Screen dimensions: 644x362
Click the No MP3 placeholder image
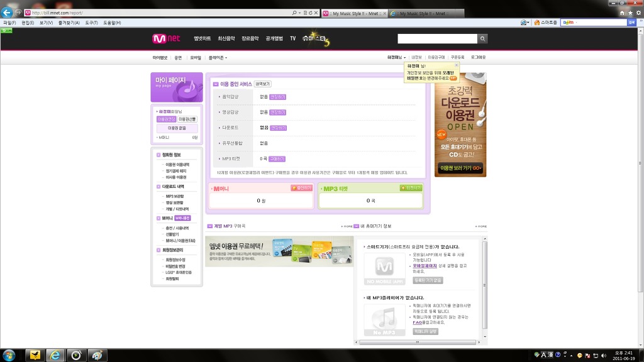384,320
